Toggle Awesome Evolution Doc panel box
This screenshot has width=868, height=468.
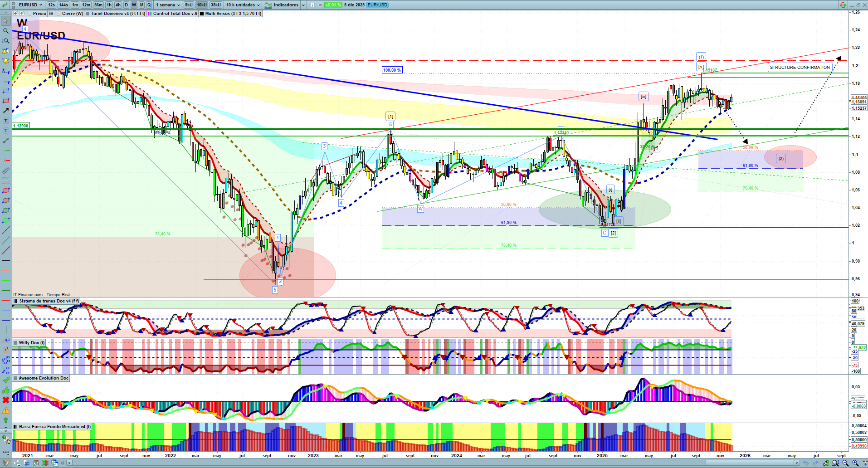(x=16, y=378)
